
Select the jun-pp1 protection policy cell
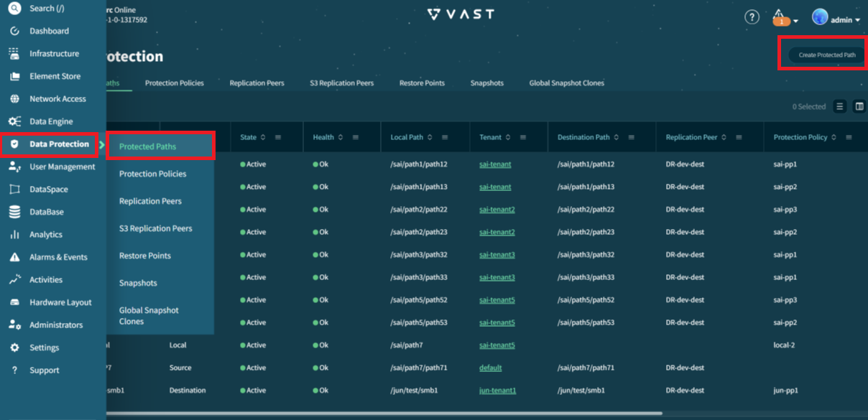coord(785,391)
